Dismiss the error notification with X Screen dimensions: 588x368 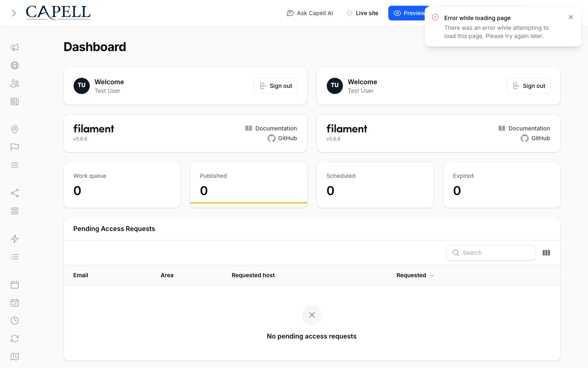[571, 17]
